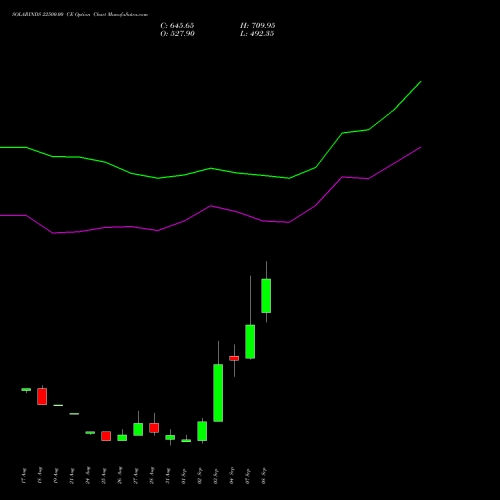Select the 18 Aug date label
This screenshot has width=500, height=500.
click(x=40, y=476)
